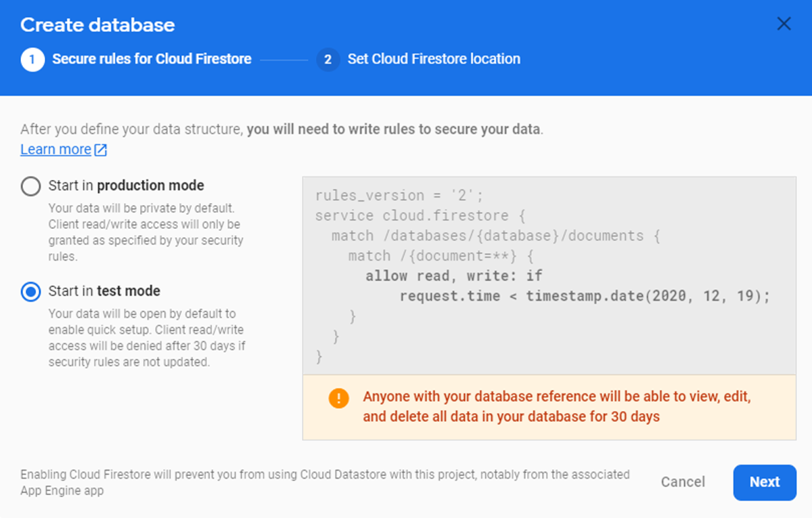
Task: Select the test mode radio button
Action: pos(31,292)
